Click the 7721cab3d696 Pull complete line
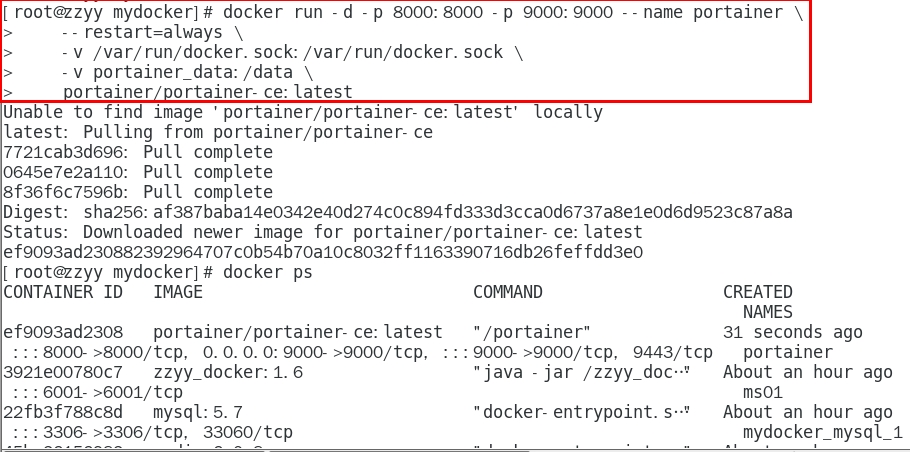Viewport: 910px width, 452px height. (138, 152)
